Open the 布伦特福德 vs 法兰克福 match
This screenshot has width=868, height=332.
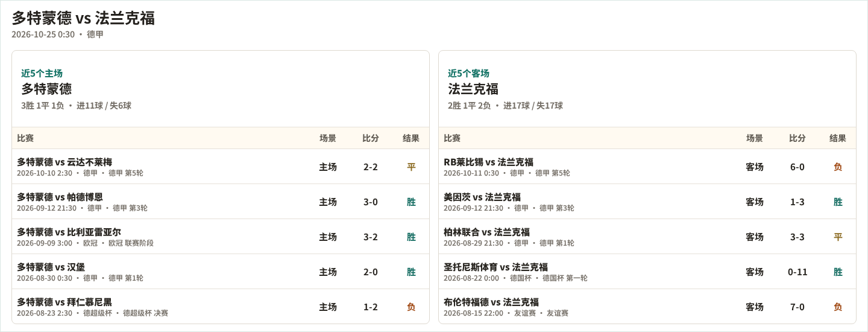(x=647, y=307)
